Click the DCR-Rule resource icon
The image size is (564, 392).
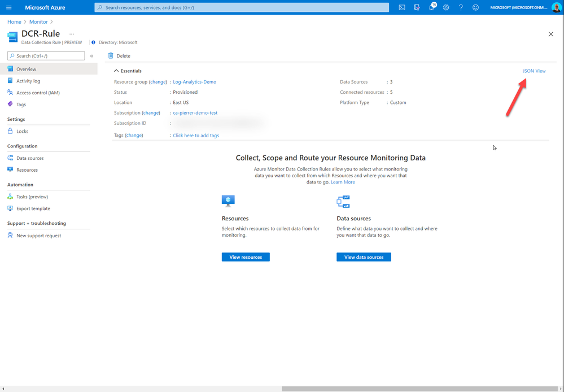[12, 37]
